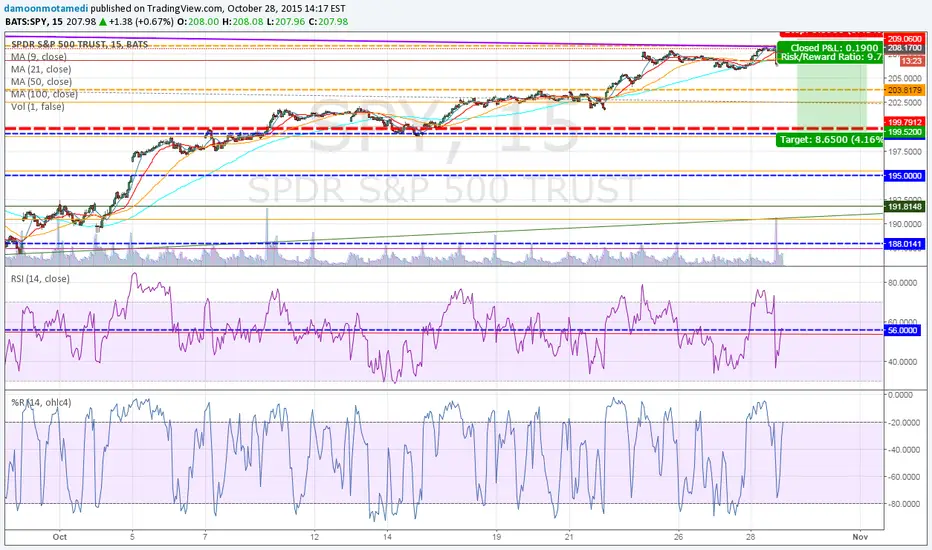Select the Vol (1, false) indicator label

37,106
